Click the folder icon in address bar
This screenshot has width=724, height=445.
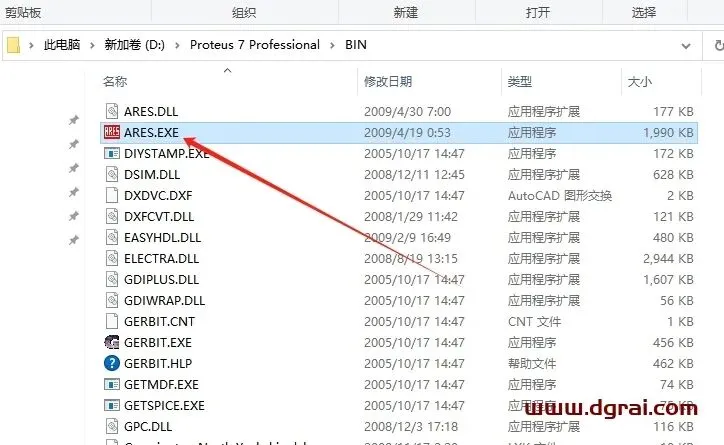pos(13,45)
